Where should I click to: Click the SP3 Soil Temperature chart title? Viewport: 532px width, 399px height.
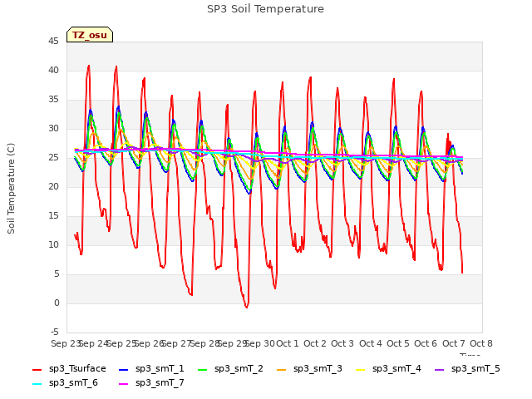[x=265, y=9]
